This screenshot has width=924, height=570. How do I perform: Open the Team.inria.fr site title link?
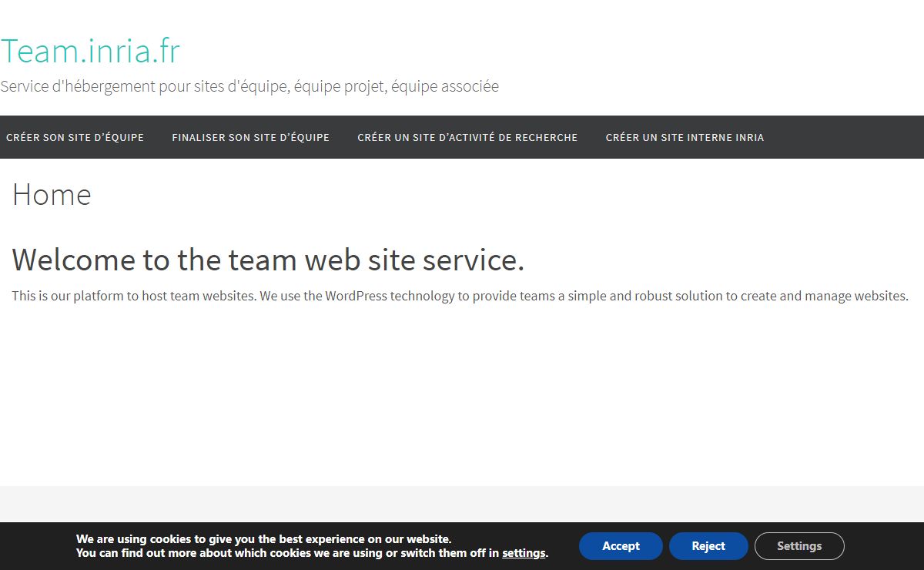click(90, 51)
